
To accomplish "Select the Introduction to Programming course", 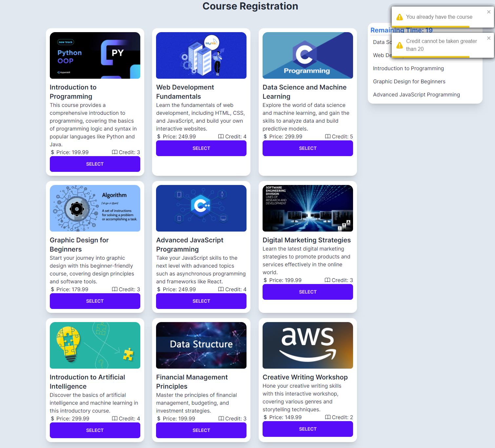I will click(95, 164).
